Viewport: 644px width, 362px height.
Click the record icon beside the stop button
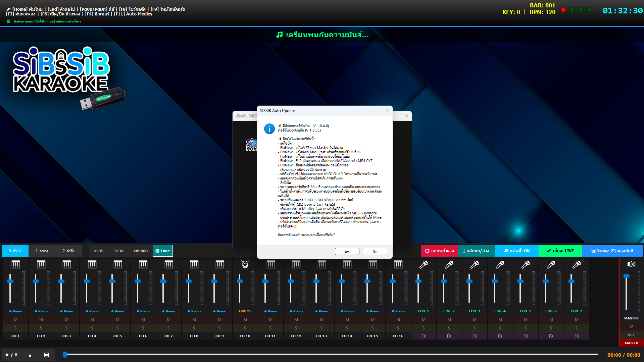click(47, 355)
